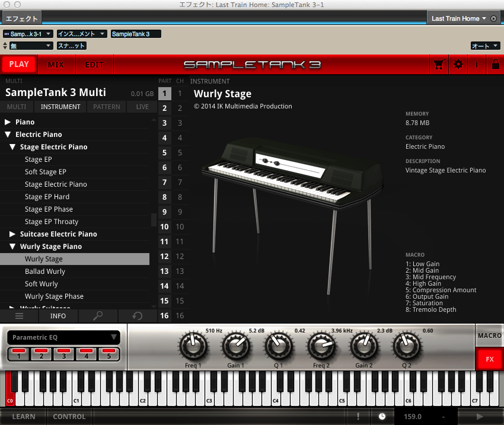The height and width of the screenshot is (425, 504).
Task: Toggle the LEARN mode button
Action: coord(24,416)
